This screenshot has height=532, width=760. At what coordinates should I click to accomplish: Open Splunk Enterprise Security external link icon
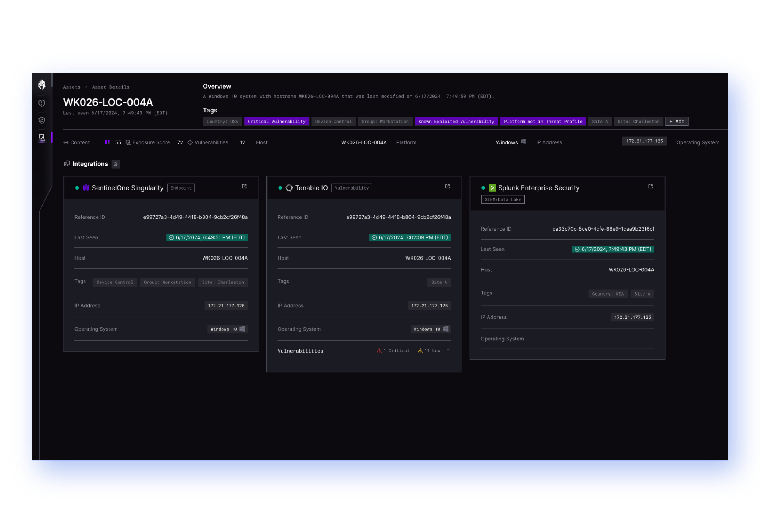point(651,186)
